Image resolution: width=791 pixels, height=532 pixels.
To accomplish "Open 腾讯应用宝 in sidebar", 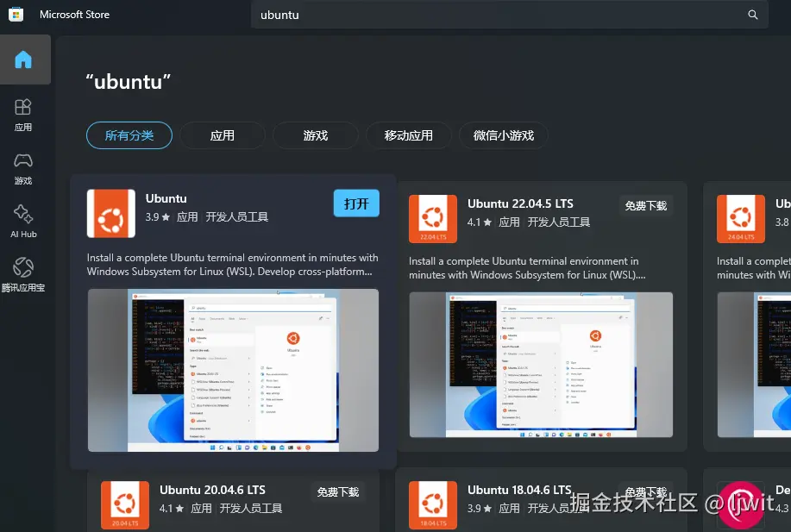I will pos(23,275).
